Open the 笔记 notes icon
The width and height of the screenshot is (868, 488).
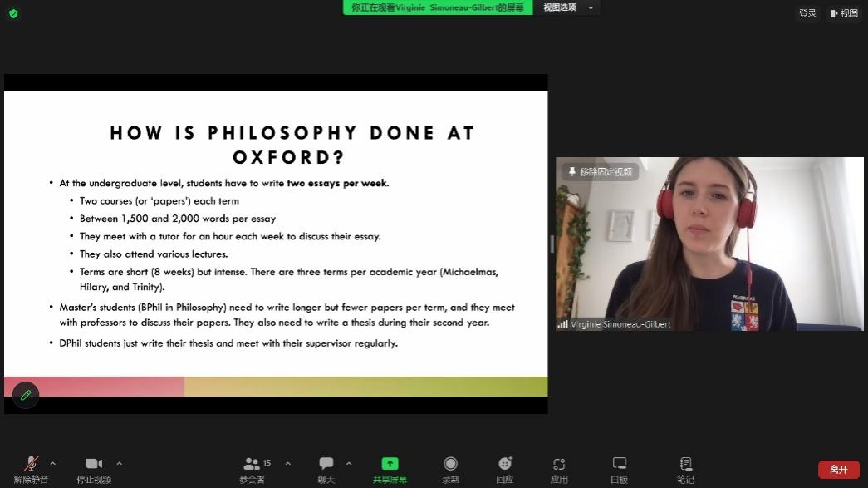685,464
